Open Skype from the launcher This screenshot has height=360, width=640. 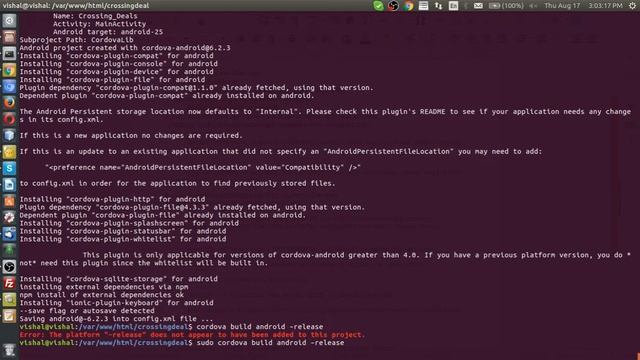point(9,168)
